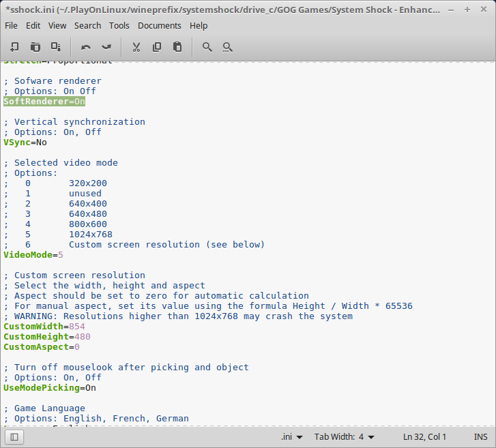Screen dimensions: 496x448
Task: Open the Tab Width dropdown
Action: 344,437
